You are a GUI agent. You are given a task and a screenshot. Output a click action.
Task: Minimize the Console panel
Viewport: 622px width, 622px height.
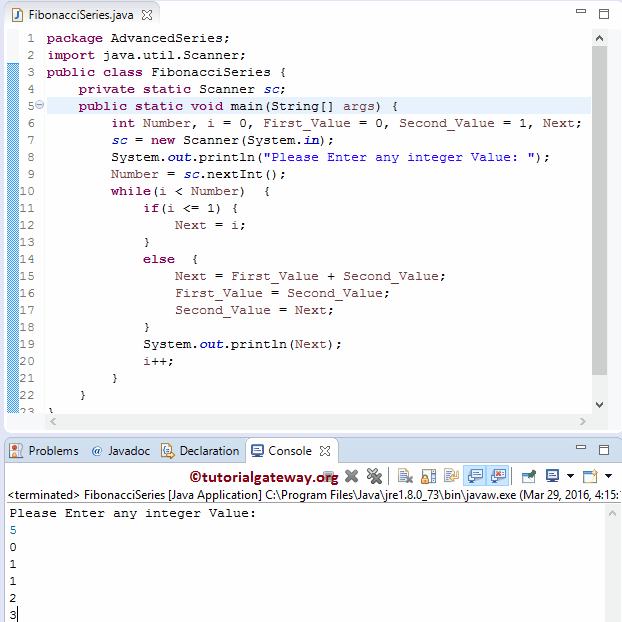point(581,447)
